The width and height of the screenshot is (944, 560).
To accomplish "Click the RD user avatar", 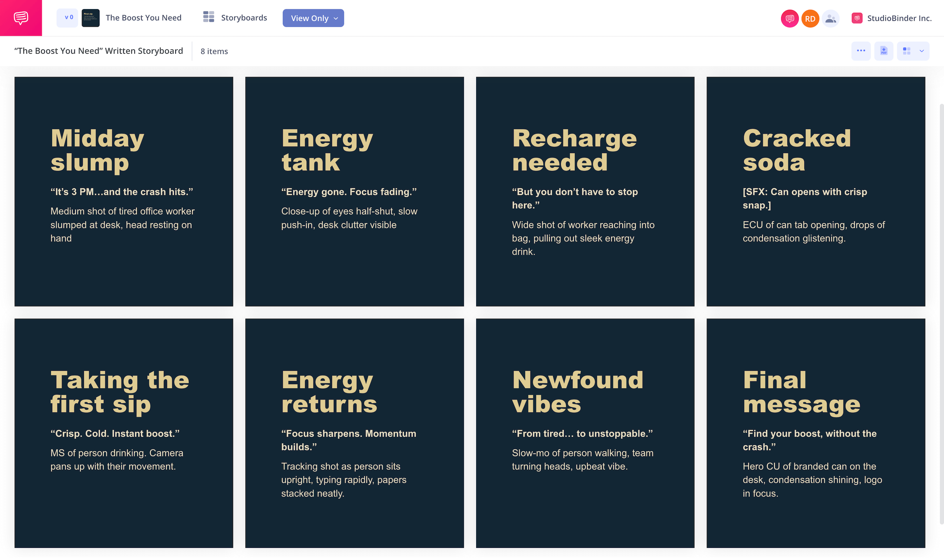I will click(810, 19).
